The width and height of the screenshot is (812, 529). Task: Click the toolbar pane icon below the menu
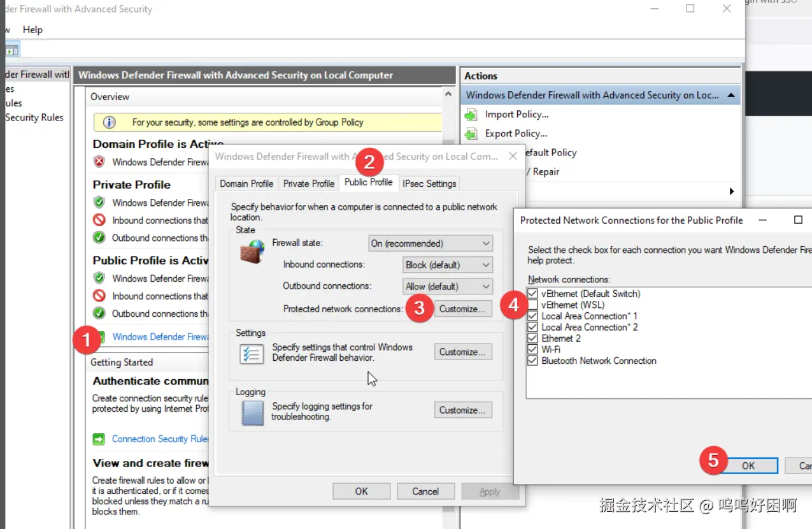coord(12,49)
